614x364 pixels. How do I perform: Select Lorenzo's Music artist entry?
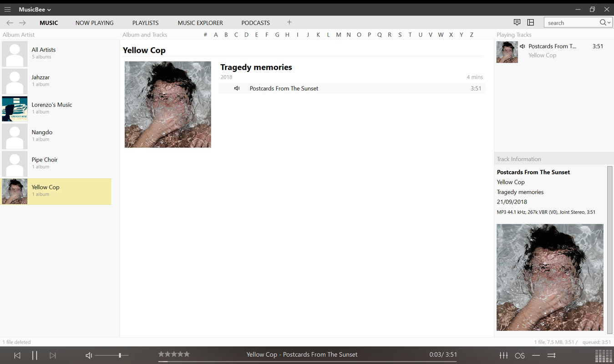click(x=56, y=108)
